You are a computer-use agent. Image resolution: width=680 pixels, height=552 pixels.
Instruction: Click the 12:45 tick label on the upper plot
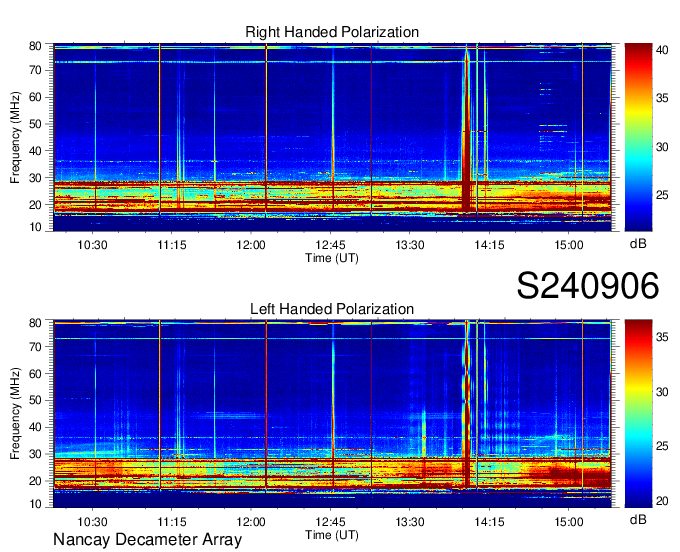(x=330, y=245)
